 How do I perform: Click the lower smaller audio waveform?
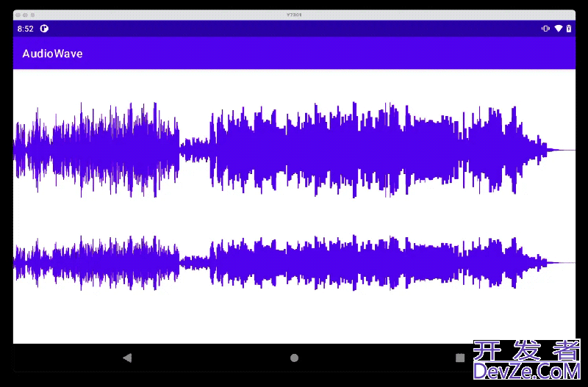[331, 262]
